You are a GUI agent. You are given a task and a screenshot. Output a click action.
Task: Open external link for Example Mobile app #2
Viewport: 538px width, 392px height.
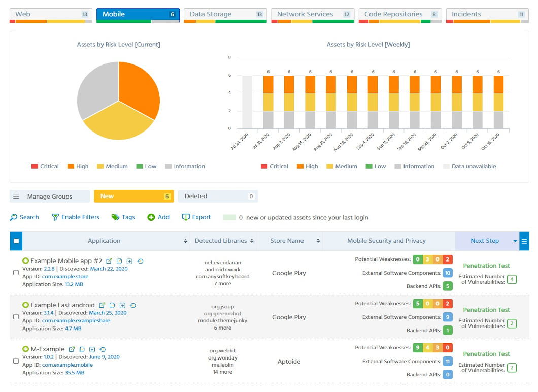110,261
